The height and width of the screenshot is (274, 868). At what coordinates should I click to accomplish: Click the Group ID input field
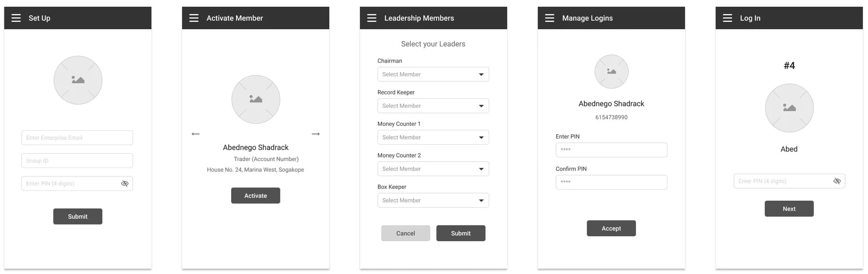pos(77,160)
